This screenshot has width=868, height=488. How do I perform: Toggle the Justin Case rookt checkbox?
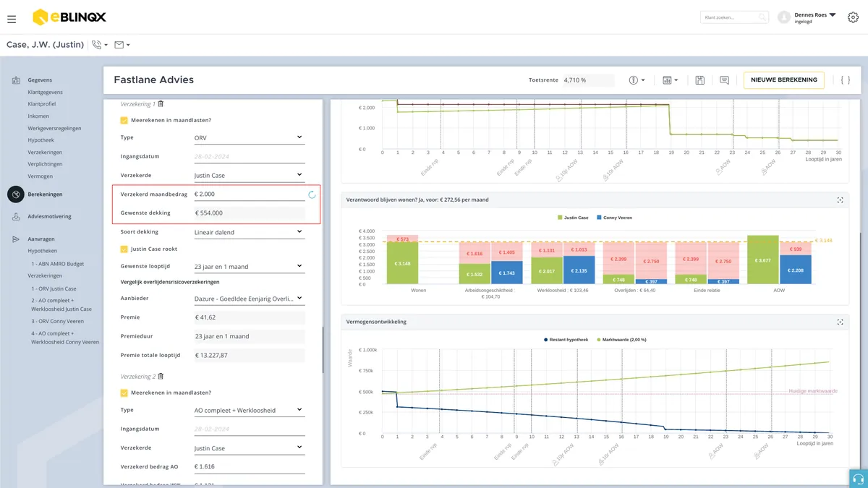(124, 249)
